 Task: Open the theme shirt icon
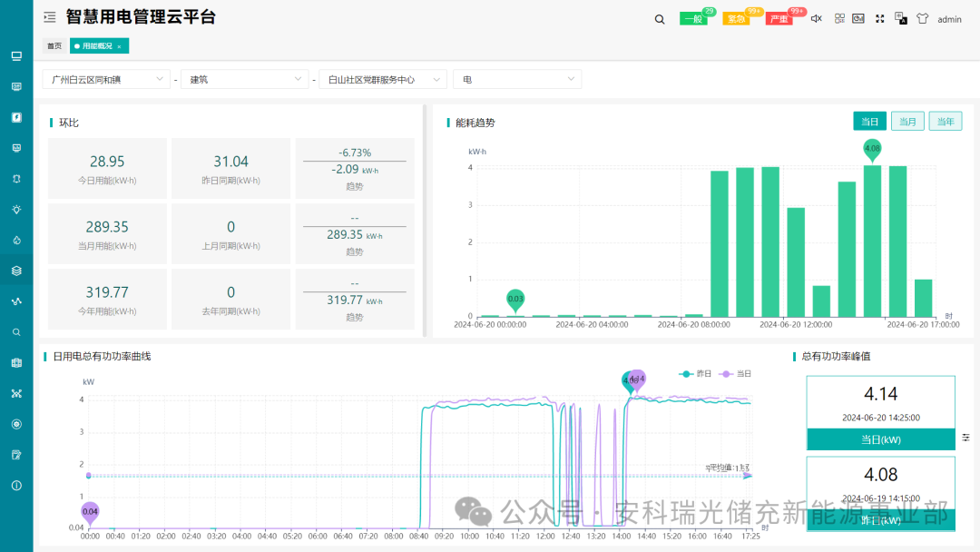pyautogui.click(x=922, y=19)
